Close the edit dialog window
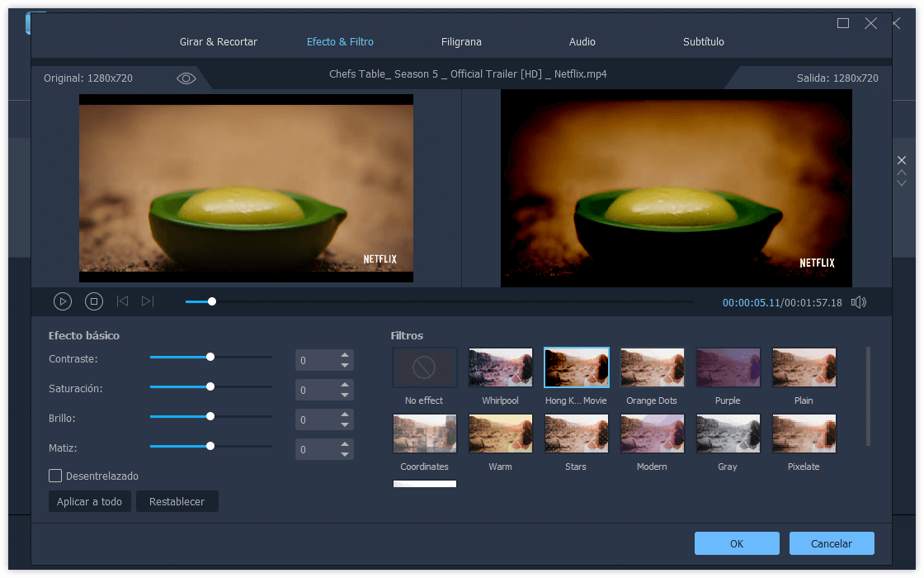Viewport: 924px width, 578px height. coord(871,23)
